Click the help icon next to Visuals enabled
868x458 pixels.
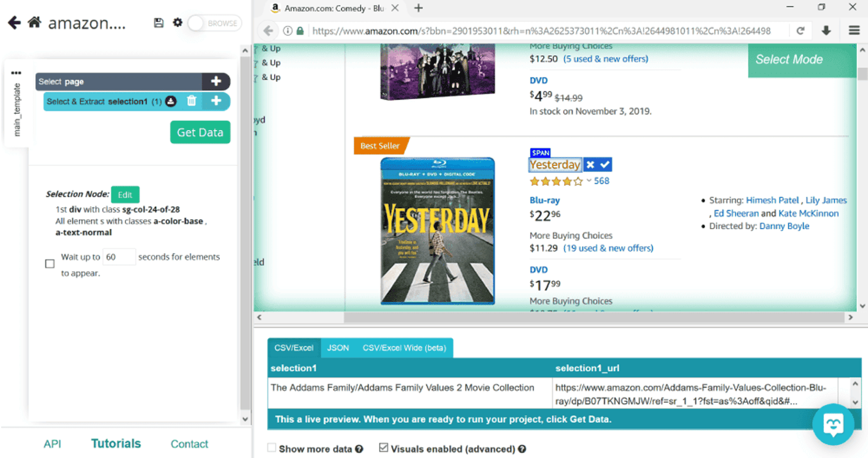pos(522,449)
